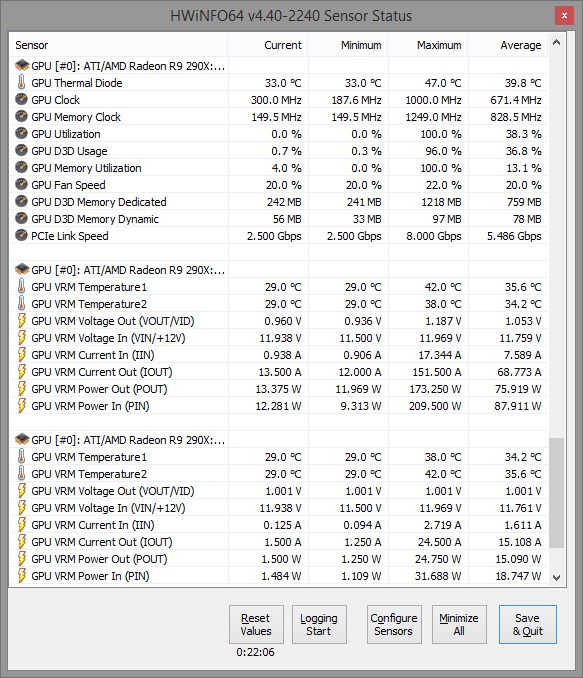Click lightning icon for VRM Power In at 12.281 W
The image size is (583, 678).
(21, 406)
